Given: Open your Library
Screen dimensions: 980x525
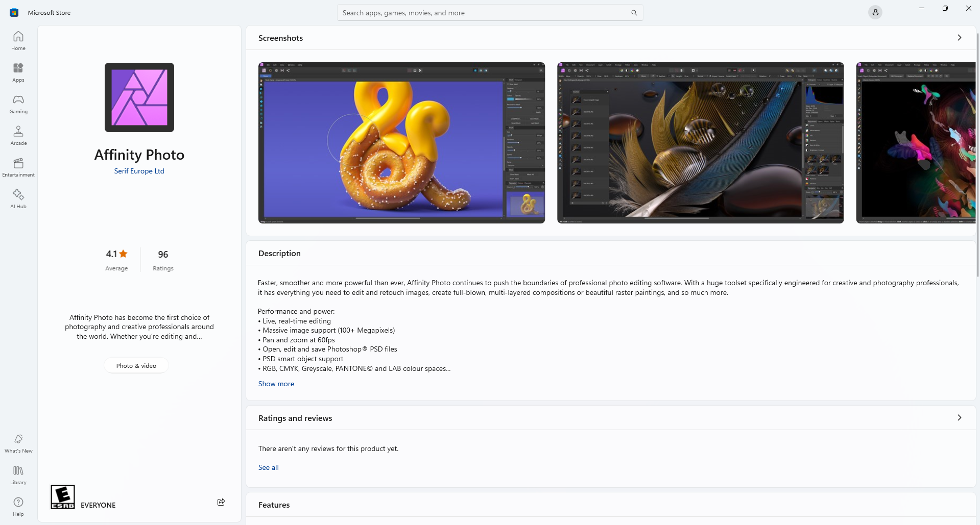Looking at the screenshot, I should [18, 474].
